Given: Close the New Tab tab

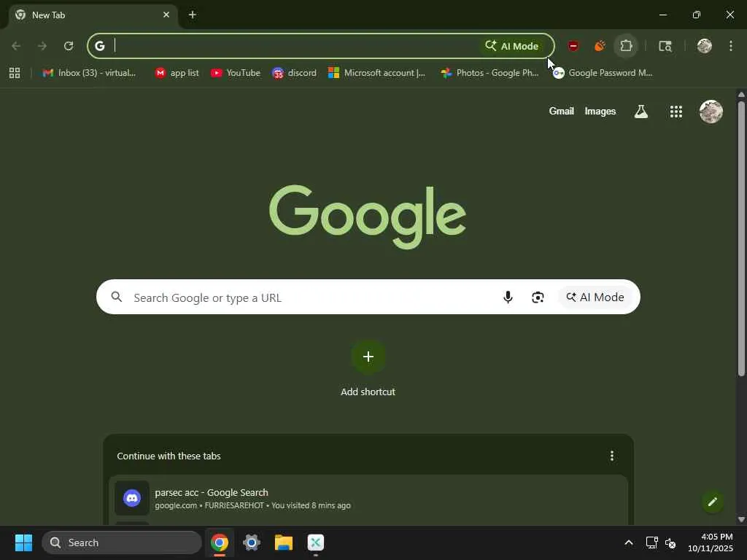Looking at the screenshot, I should click(166, 15).
